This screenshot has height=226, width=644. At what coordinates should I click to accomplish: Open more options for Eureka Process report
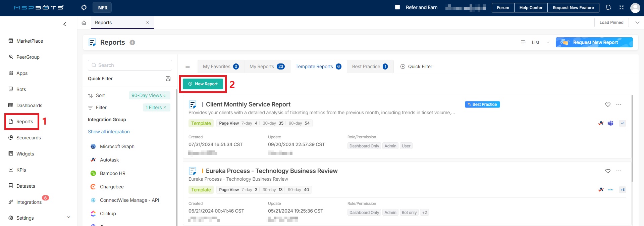pyautogui.click(x=619, y=171)
